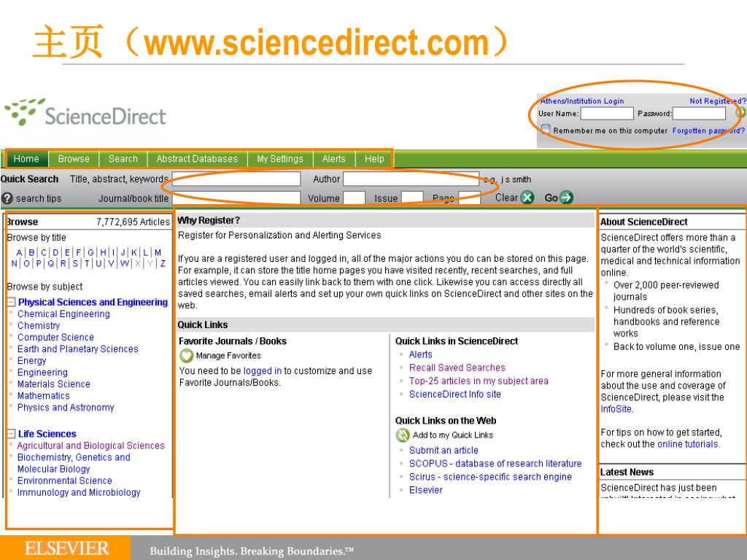This screenshot has width=747, height=560.
Task: Open Immunology and Microbiology subject
Action: click(x=79, y=492)
